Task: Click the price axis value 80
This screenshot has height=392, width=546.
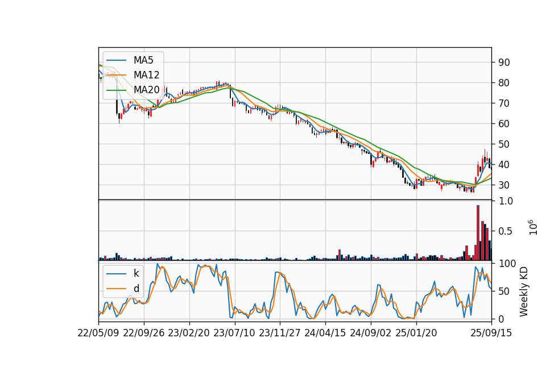Action: 504,83
